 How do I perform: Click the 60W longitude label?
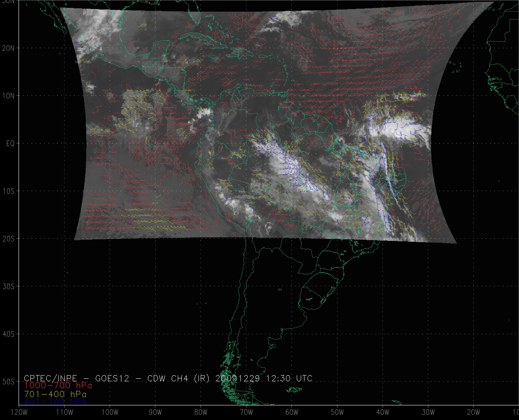click(292, 412)
